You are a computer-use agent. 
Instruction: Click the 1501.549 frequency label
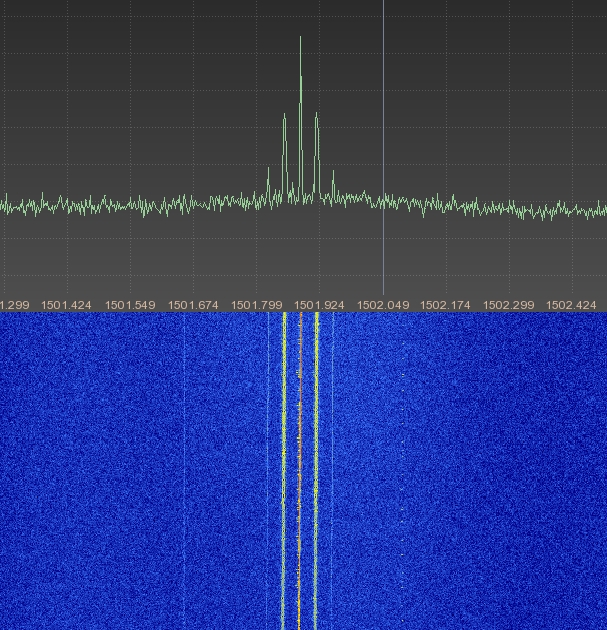click(131, 304)
